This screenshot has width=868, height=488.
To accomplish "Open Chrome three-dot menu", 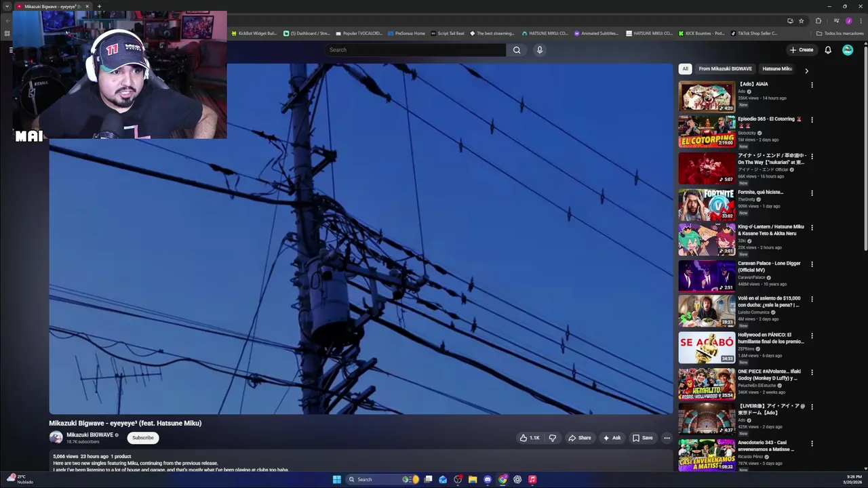I will pyautogui.click(x=861, y=21).
